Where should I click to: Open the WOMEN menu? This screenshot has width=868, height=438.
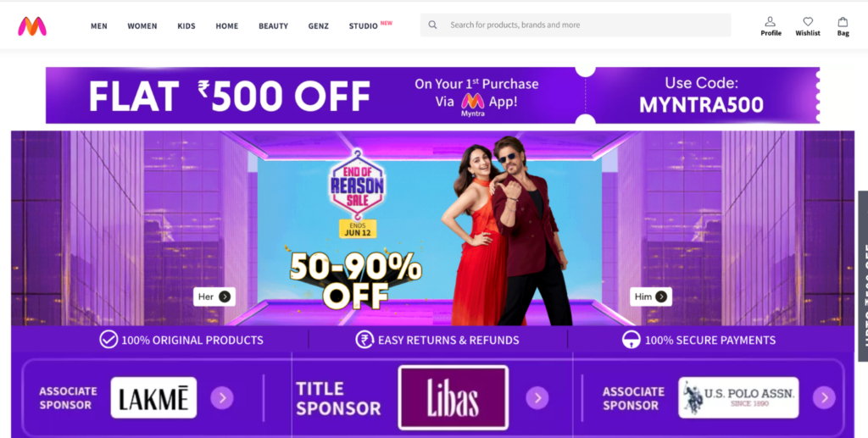[142, 26]
